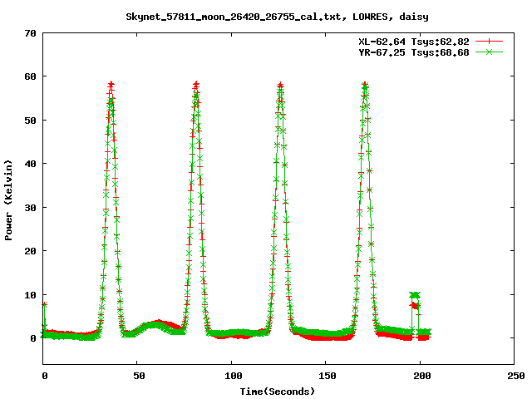
Task: Click the y-axis tick label 10
Action: click(x=30, y=295)
